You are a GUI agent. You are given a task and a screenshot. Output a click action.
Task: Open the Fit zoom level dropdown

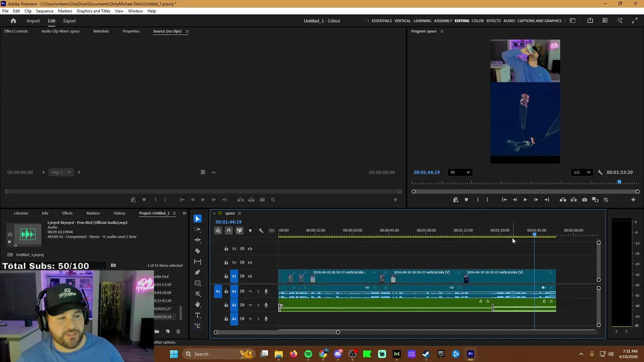tap(460, 172)
